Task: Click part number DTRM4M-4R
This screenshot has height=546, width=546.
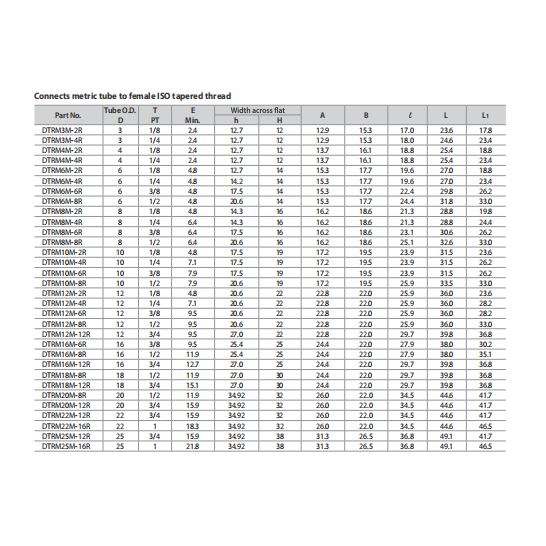Action: 62,161
